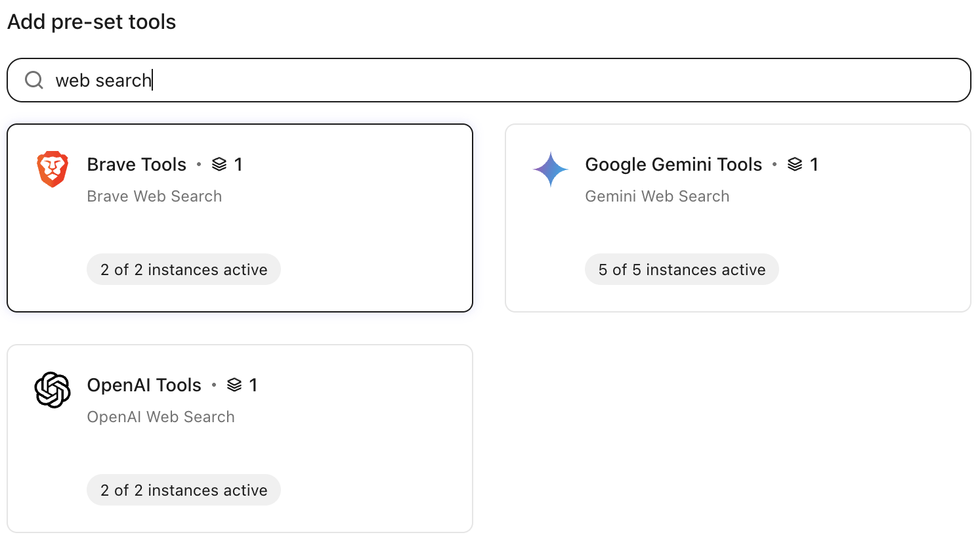Click the OpenAI knot logo icon
This screenshot has height=541, width=980.
53,390
